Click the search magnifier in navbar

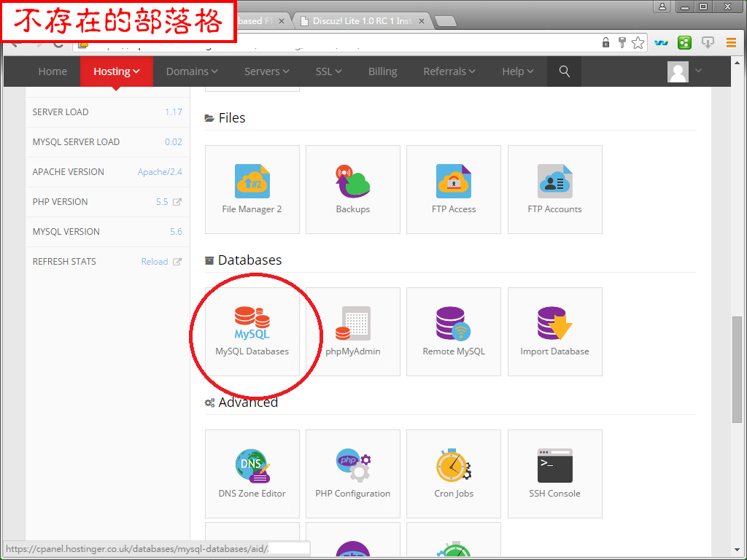point(564,71)
